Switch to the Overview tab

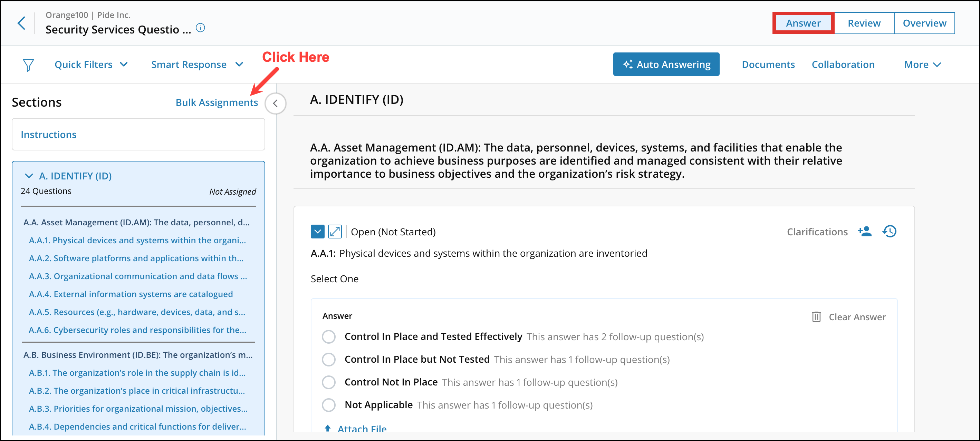pos(924,23)
